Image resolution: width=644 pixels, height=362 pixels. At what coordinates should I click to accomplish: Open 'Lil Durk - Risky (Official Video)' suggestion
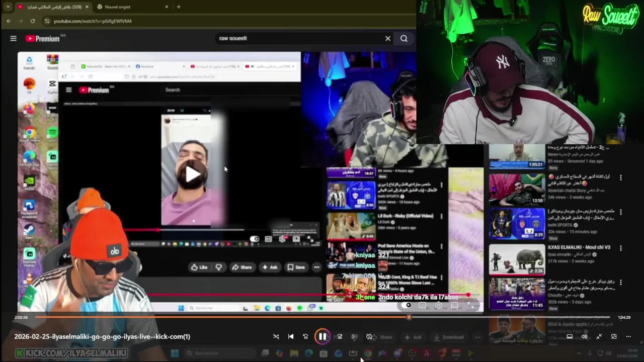coord(406,216)
